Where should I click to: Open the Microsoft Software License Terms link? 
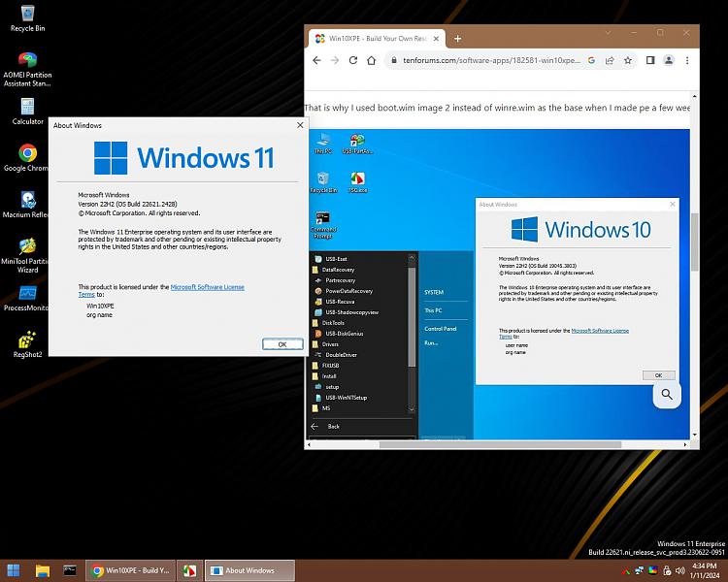pyautogui.click(x=207, y=287)
